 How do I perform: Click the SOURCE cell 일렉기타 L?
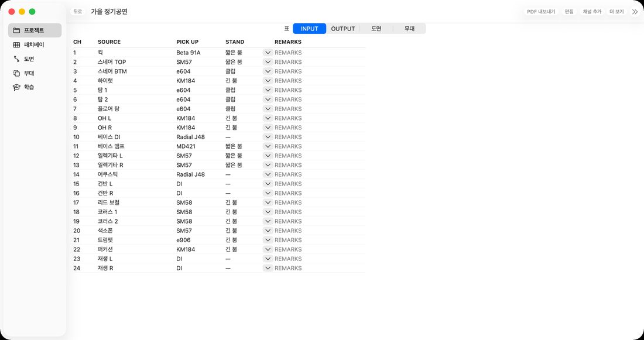click(x=110, y=156)
